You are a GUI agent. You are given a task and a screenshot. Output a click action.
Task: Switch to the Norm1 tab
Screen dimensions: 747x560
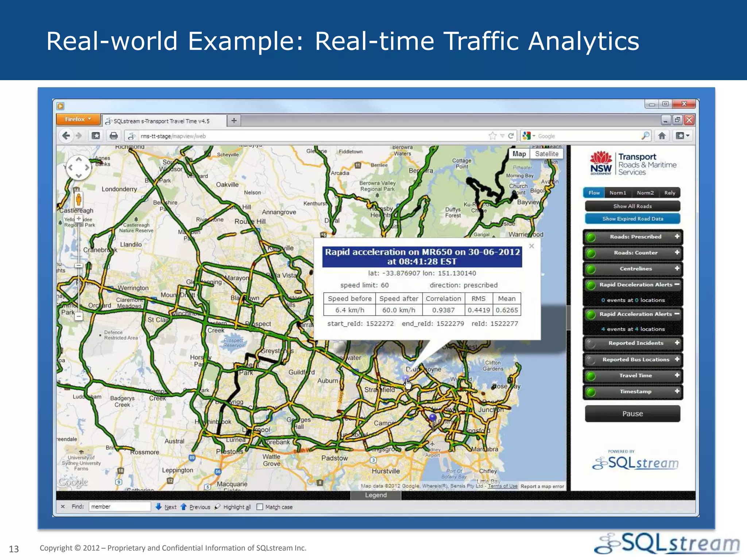(x=618, y=193)
